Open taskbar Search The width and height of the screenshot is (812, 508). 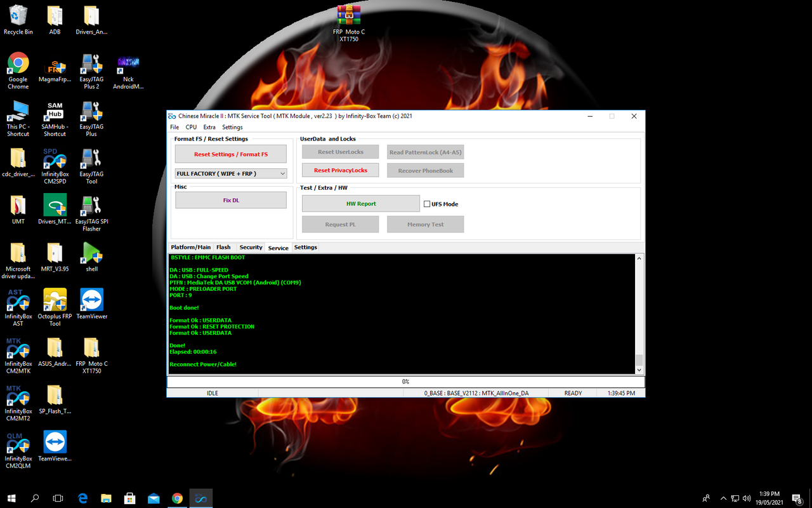(x=35, y=498)
